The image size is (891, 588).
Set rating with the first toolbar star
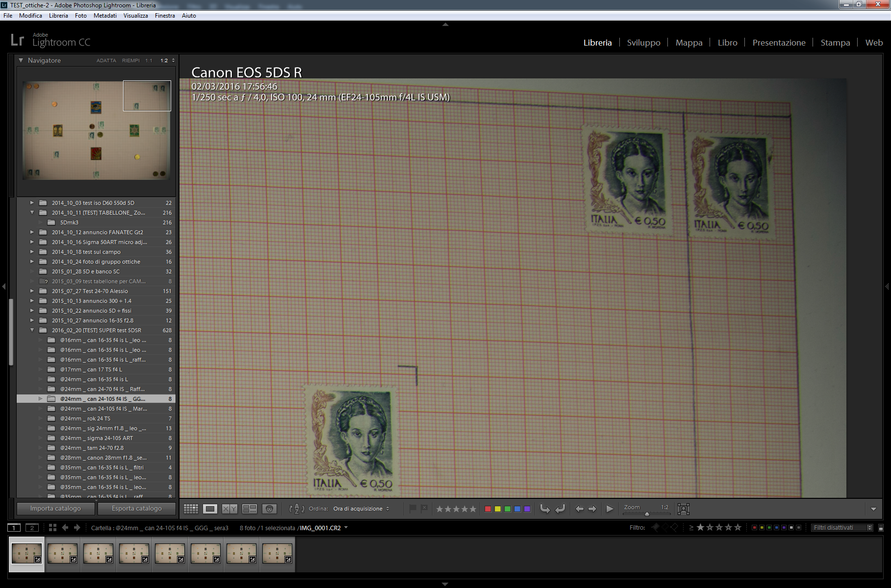440,509
